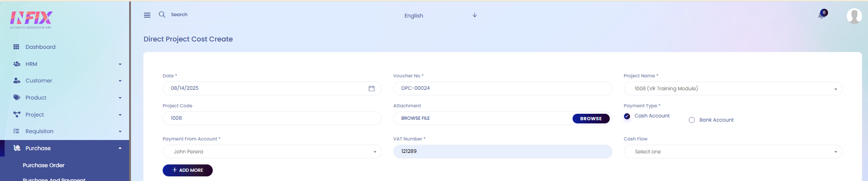Open the Project Name dropdown
Viewport: 868px width, 181px height.
point(733,88)
